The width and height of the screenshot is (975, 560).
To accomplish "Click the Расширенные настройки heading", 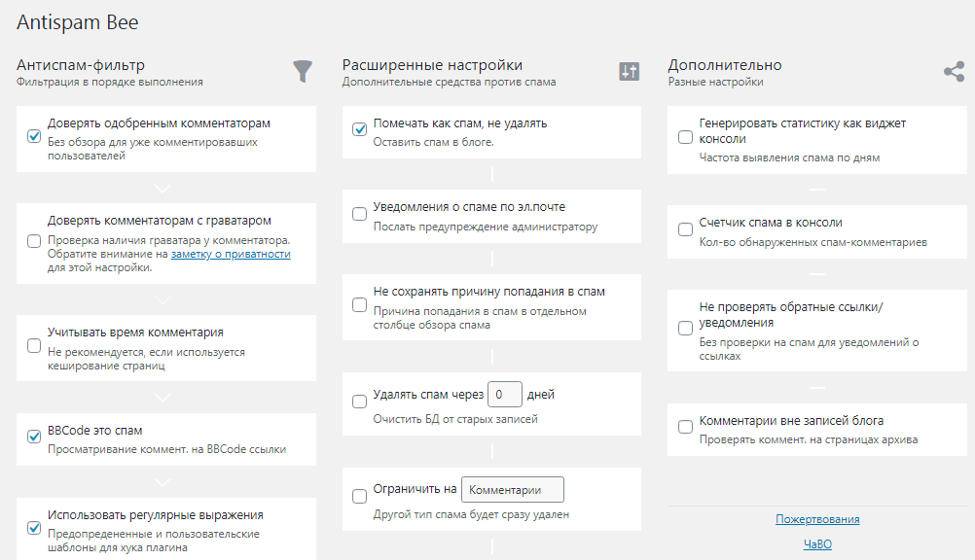I will (432, 64).
